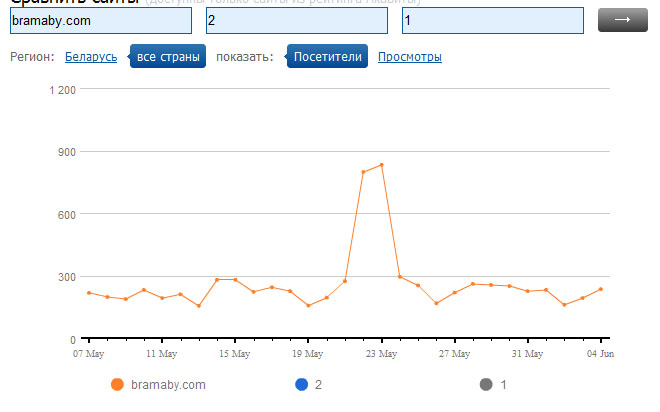This screenshot has width=660, height=412.
Task: Click the 300 y-axis value
Action: click(x=67, y=277)
